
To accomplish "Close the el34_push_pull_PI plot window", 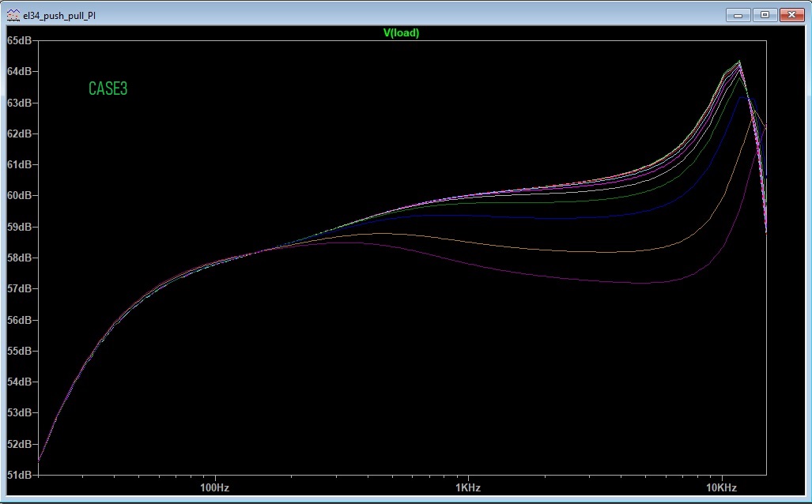I will coord(791,15).
